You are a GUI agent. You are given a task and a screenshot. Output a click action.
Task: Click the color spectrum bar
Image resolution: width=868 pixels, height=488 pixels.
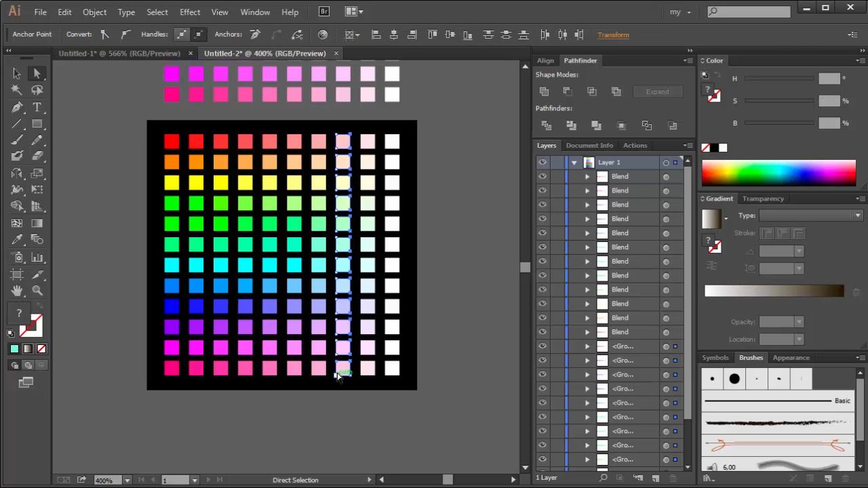click(778, 173)
